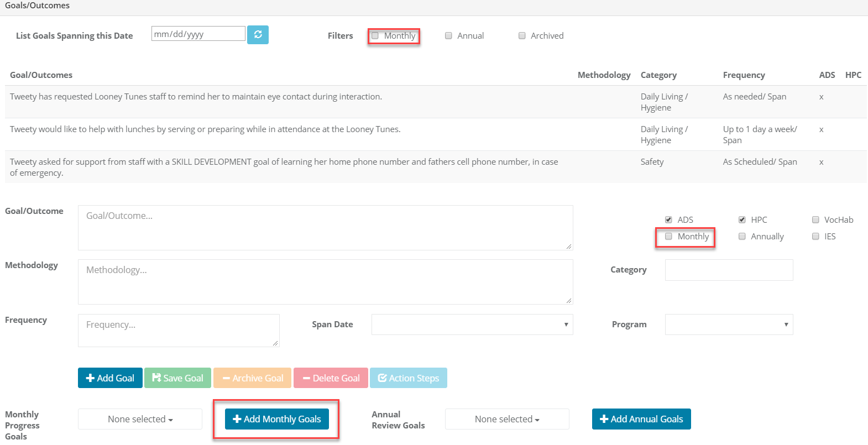Check the IES checkbox
The width and height of the screenshot is (868, 445).
click(x=815, y=237)
